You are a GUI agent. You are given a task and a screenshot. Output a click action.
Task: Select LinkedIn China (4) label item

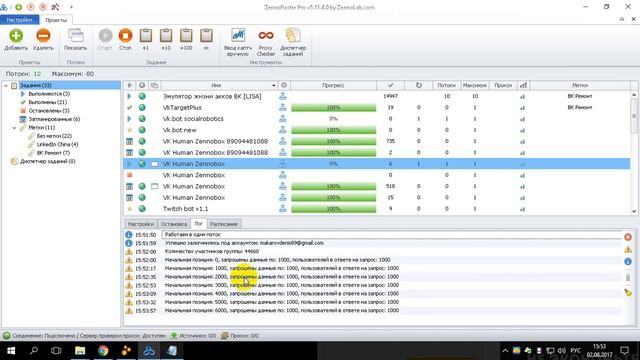[57, 144]
